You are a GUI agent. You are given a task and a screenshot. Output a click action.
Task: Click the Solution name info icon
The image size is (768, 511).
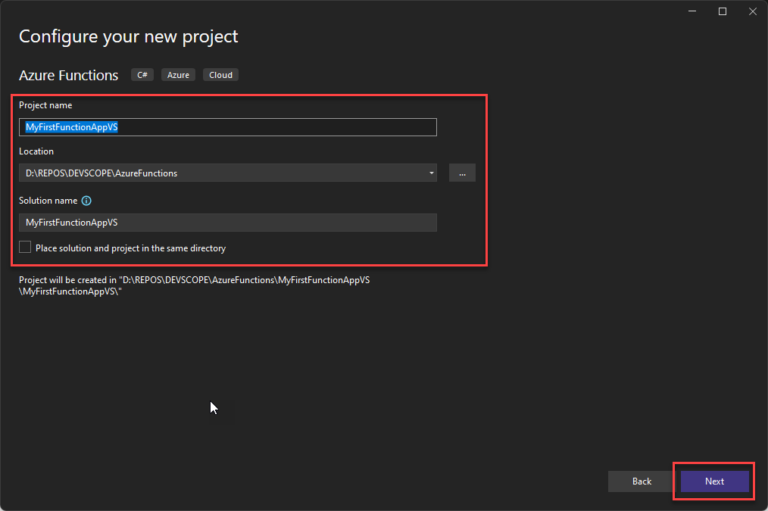coord(86,201)
